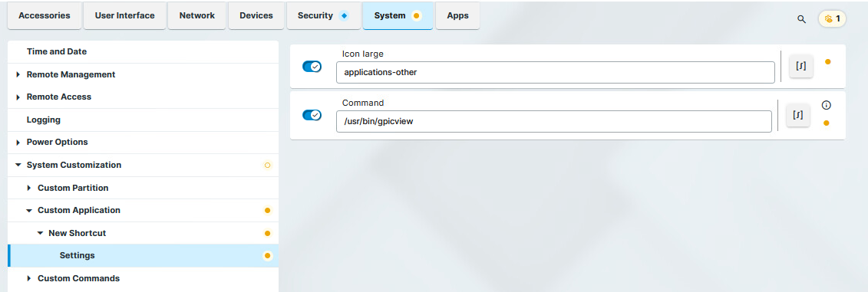
Task: Switch to the Network tab
Action: click(196, 15)
